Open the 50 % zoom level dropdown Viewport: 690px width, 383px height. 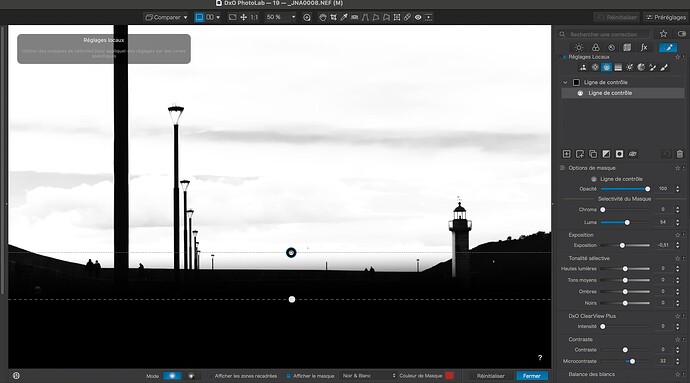281,17
